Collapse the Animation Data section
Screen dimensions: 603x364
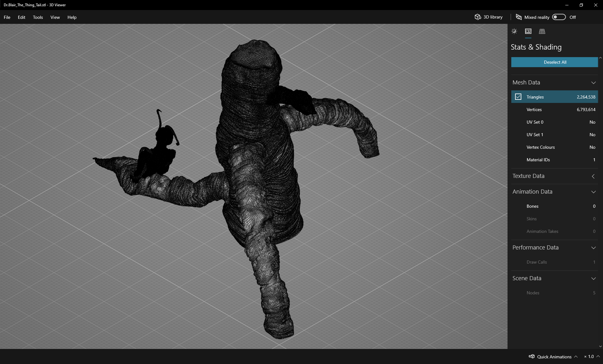(593, 192)
